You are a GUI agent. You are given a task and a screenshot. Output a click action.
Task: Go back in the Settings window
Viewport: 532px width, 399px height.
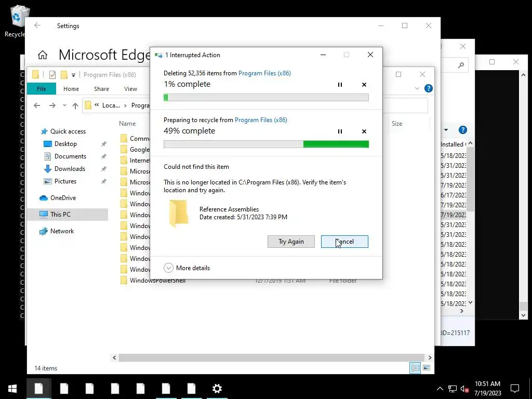pyautogui.click(x=37, y=25)
